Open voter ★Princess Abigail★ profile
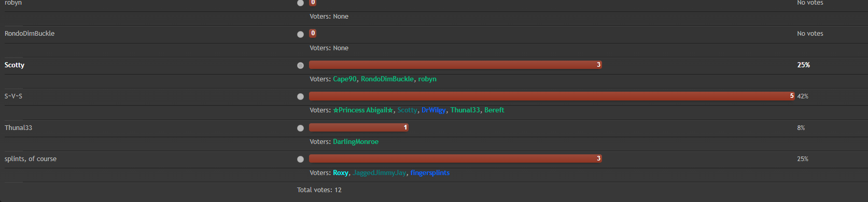The height and width of the screenshot is (202, 868). click(363, 110)
